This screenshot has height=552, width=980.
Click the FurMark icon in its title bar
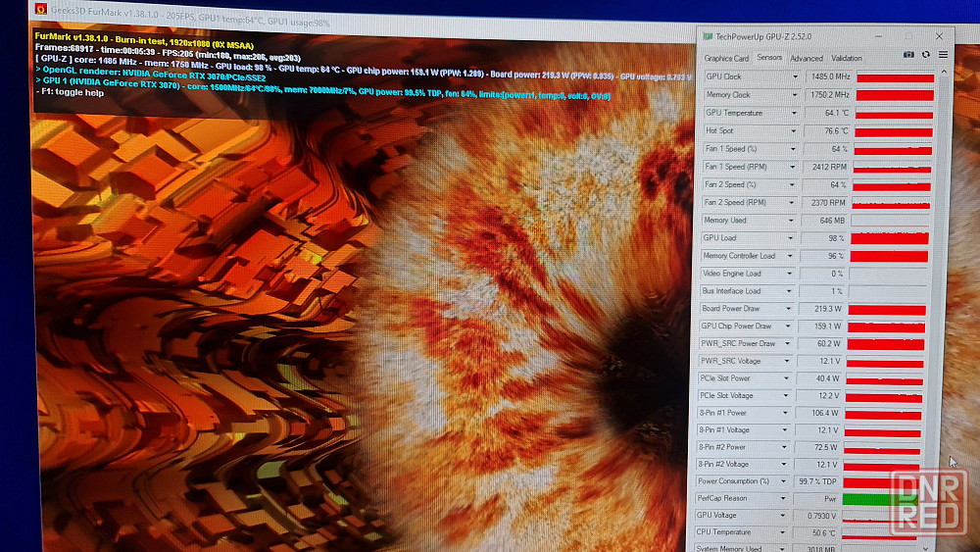[x=40, y=9]
